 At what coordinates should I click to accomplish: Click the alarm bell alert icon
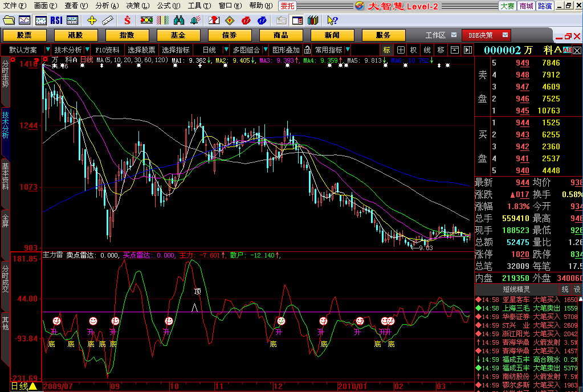195,21
